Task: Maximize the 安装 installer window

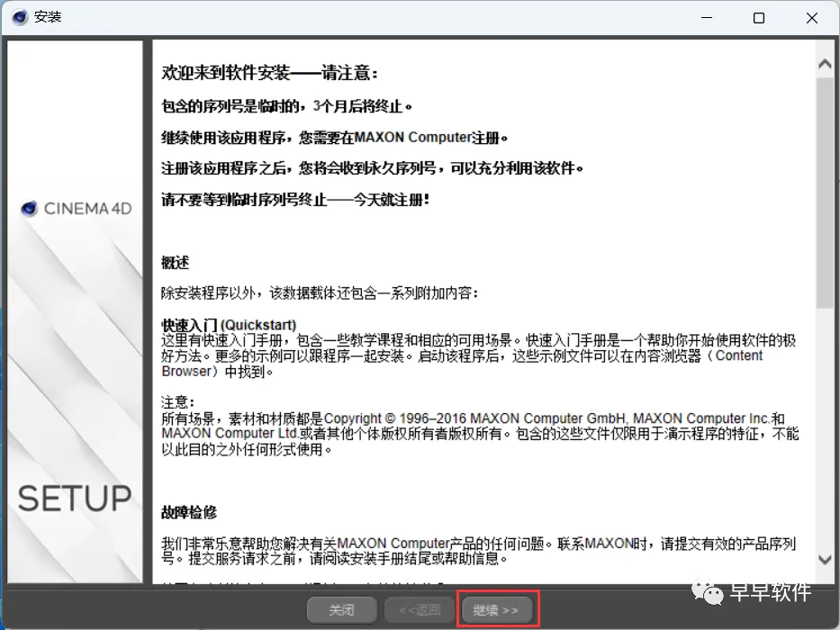Action: [759, 18]
